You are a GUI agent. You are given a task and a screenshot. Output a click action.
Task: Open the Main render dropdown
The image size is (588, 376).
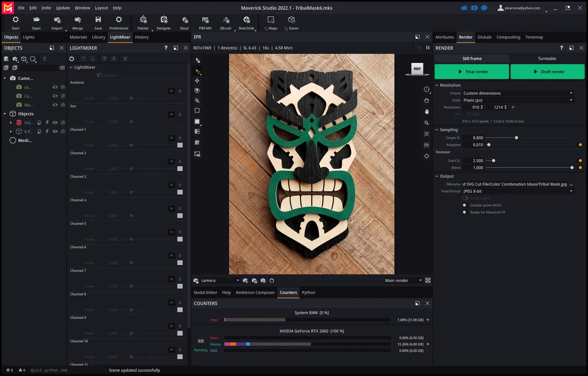tap(403, 281)
